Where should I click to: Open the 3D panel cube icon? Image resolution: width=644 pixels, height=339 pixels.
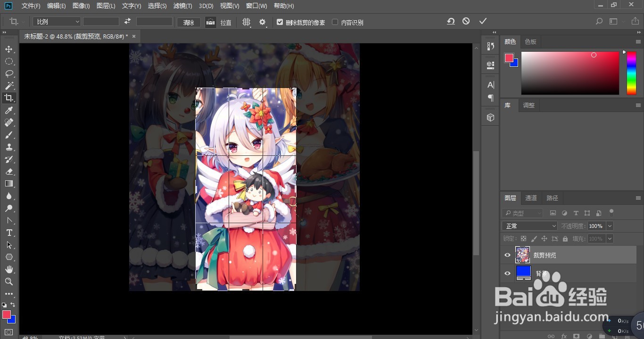490,117
